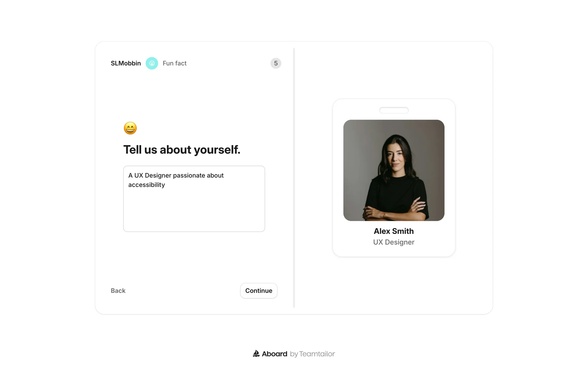Click the vertical progress bar divider
Image resolution: width=588 pixels, height=368 pixels.
pos(294,178)
